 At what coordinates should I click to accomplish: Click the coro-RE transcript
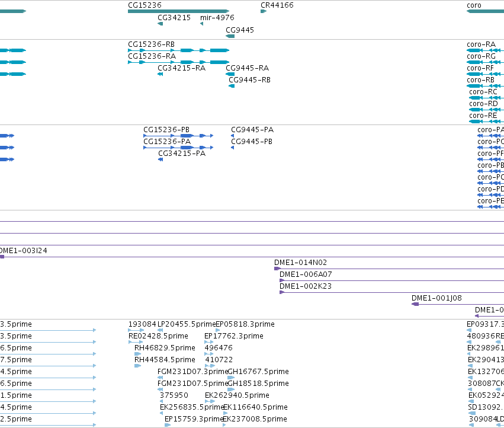(487, 122)
